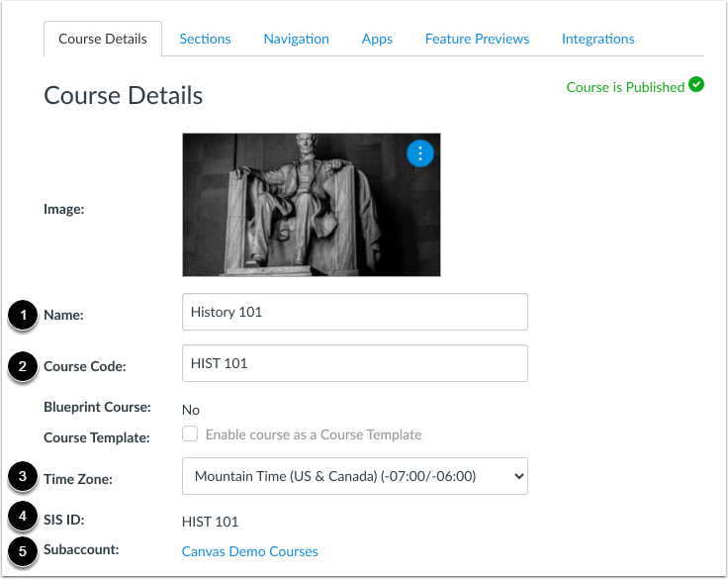Viewport: 728px width, 579px height.
Task: Click the Blueprint Course label
Action: [97, 407]
